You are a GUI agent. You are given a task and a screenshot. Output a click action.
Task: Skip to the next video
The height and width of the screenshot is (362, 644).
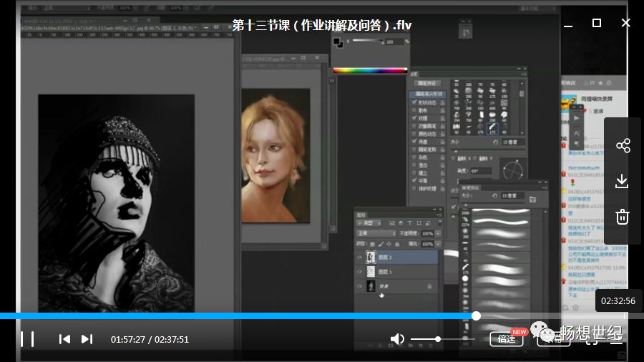87,339
